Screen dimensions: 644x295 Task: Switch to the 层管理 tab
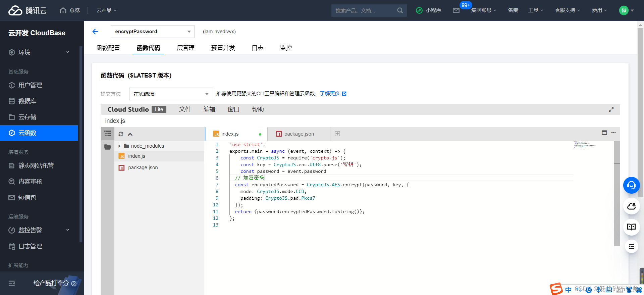pos(186,48)
